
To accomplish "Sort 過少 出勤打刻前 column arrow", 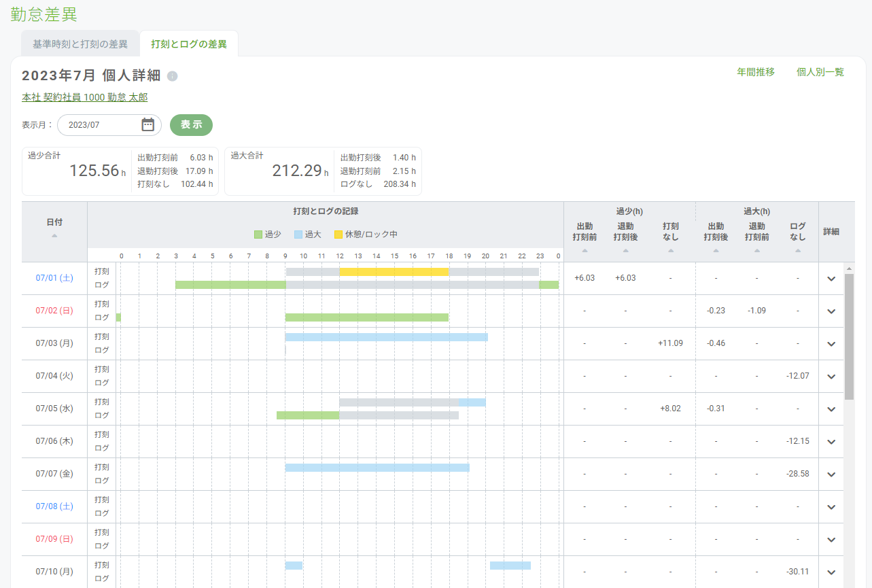I will (585, 251).
